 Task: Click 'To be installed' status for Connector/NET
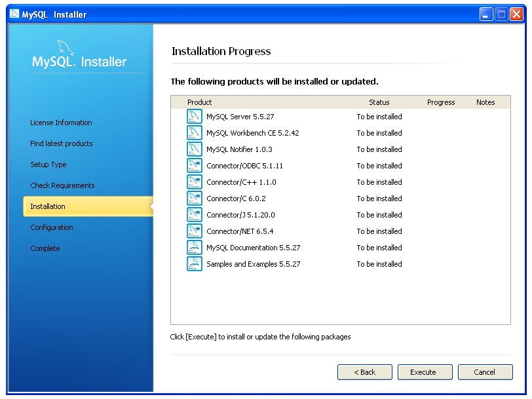(x=379, y=231)
